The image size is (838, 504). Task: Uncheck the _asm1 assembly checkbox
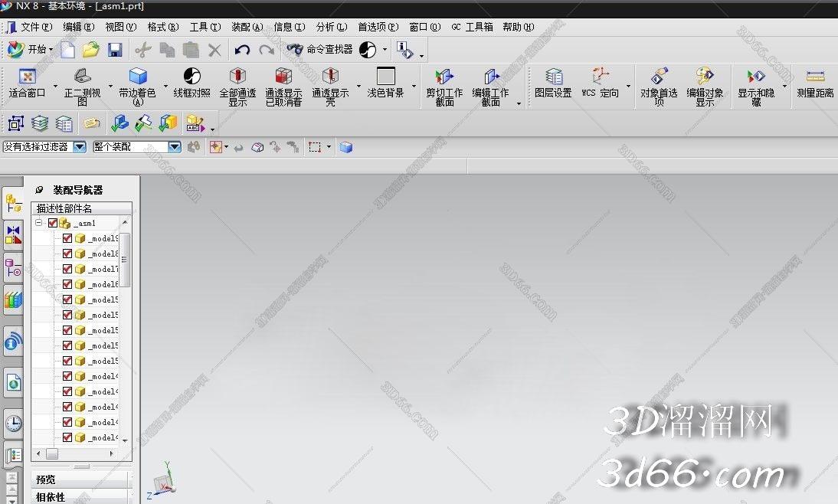[51, 223]
